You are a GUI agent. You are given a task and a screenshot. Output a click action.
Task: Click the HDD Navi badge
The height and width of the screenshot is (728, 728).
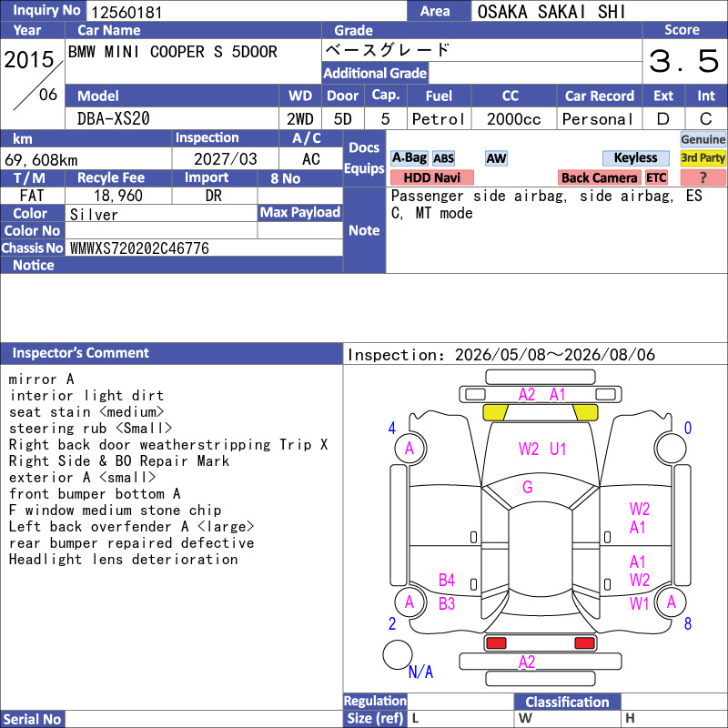[x=431, y=177]
